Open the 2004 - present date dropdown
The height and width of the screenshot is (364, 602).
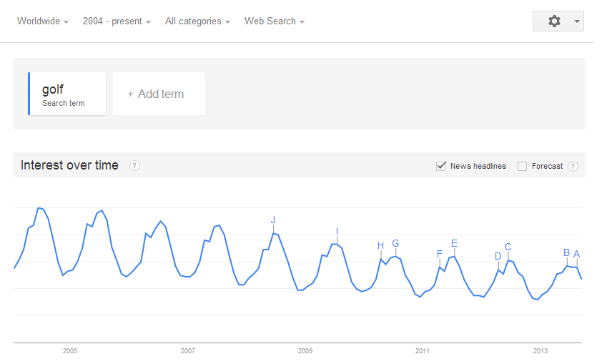coord(117,21)
